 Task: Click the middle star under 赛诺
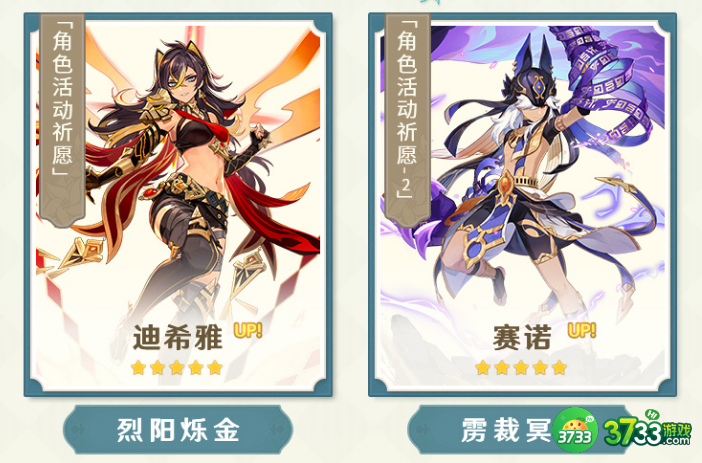pos(521,368)
